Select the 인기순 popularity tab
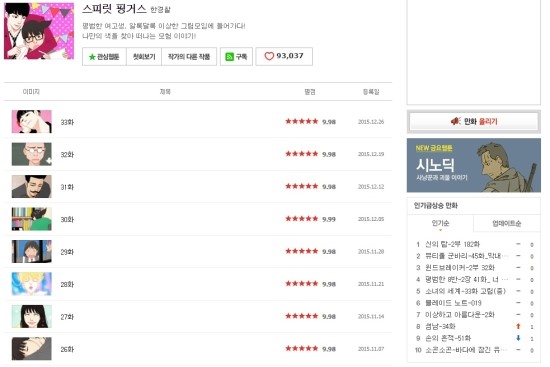Viewport: 550px width, 367px height. click(x=440, y=223)
